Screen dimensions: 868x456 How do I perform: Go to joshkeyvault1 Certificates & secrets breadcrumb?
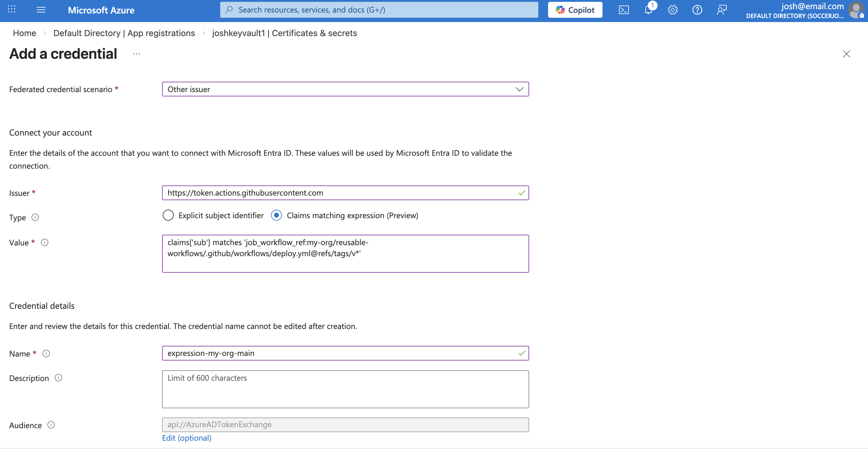click(285, 33)
